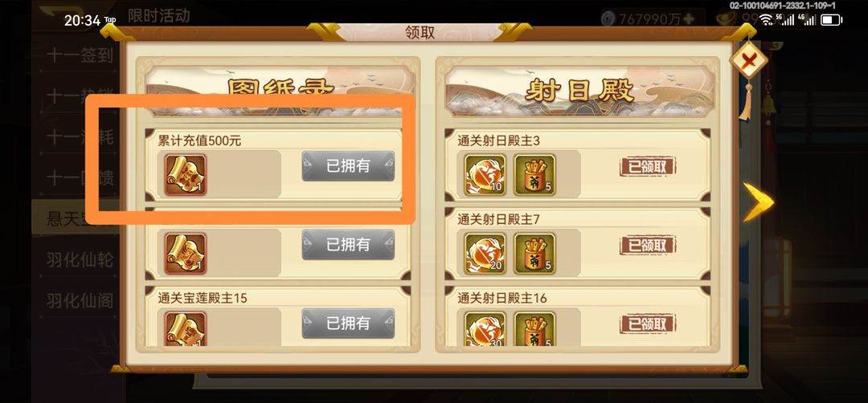Go to next page with yellow arrow

(757, 201)
